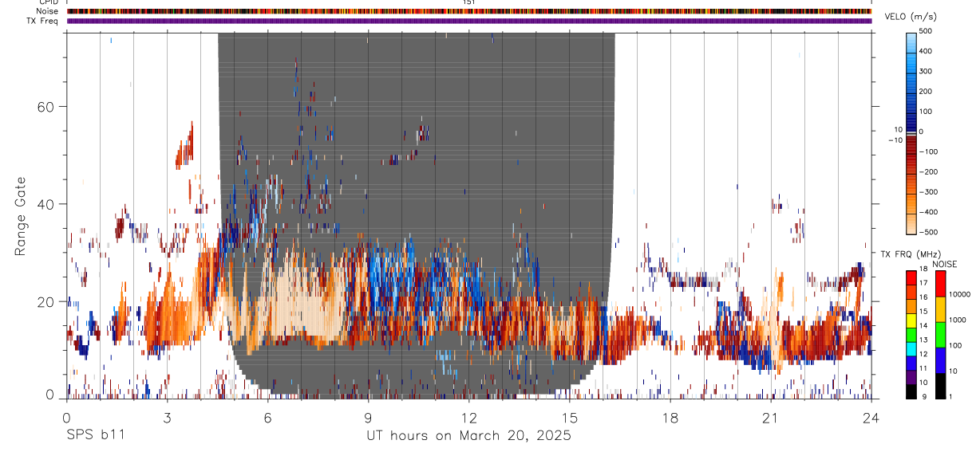
Task: Select the "NOISE" legend title
Action: pos(945,264)
